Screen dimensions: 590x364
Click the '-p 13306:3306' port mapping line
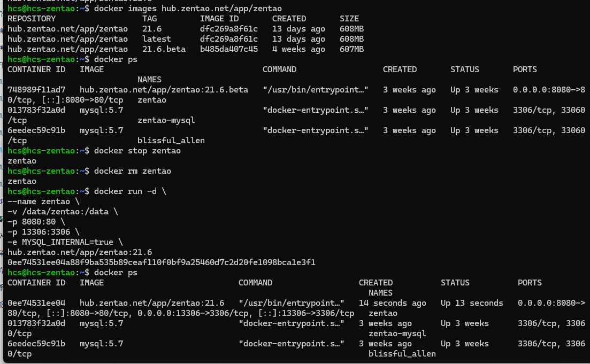[44, 232]
